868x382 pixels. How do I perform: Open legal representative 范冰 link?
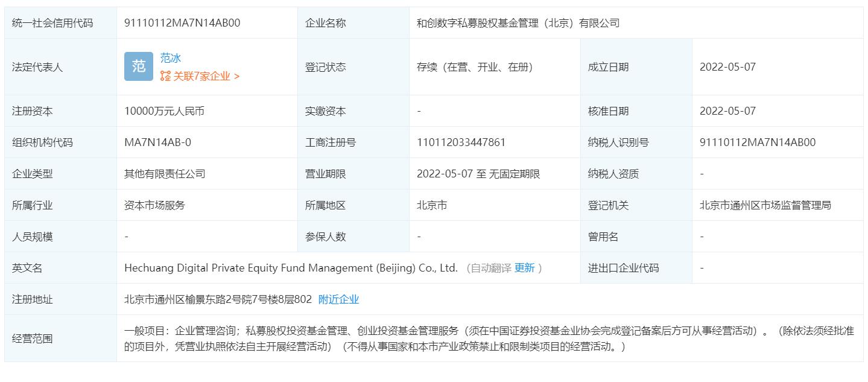click(x=171, y=58)
